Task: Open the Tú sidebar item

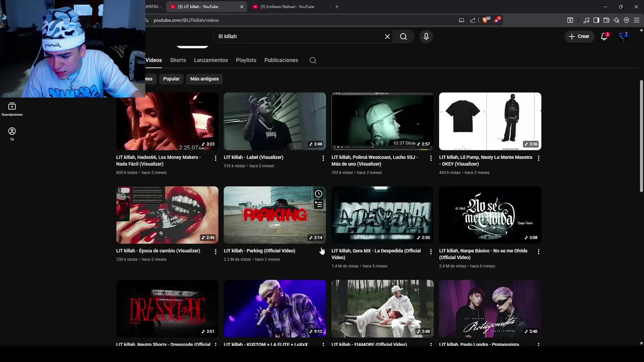Action: click(x=12, y=134)
